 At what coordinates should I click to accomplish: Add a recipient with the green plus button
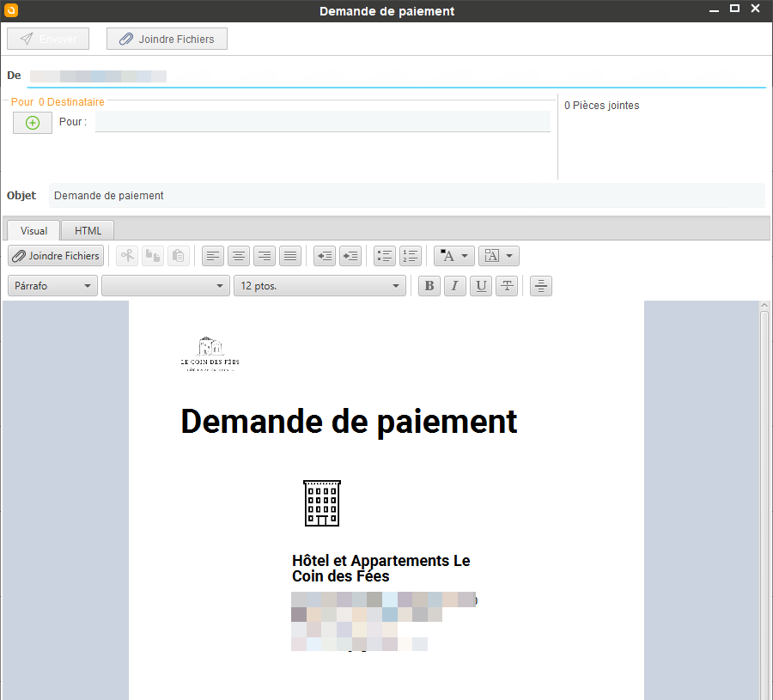tap(32, 122)
